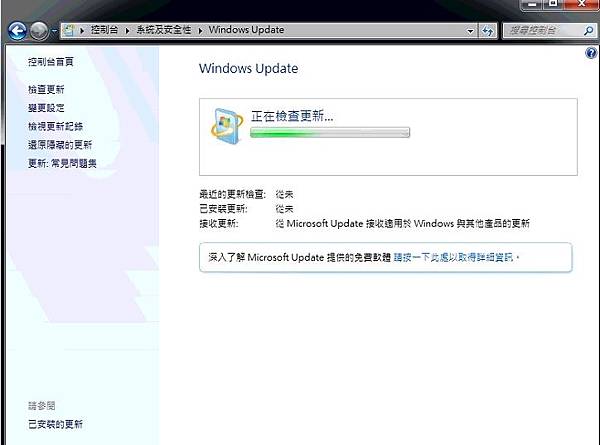Select 控制台 in the address breadcrumb
This screenshot has height=445, width=600.
coord(104,30)
